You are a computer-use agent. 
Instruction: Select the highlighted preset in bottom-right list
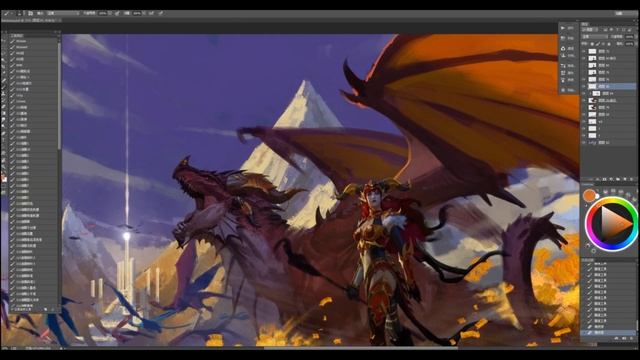pyautogui.click(x=608, y=333)
